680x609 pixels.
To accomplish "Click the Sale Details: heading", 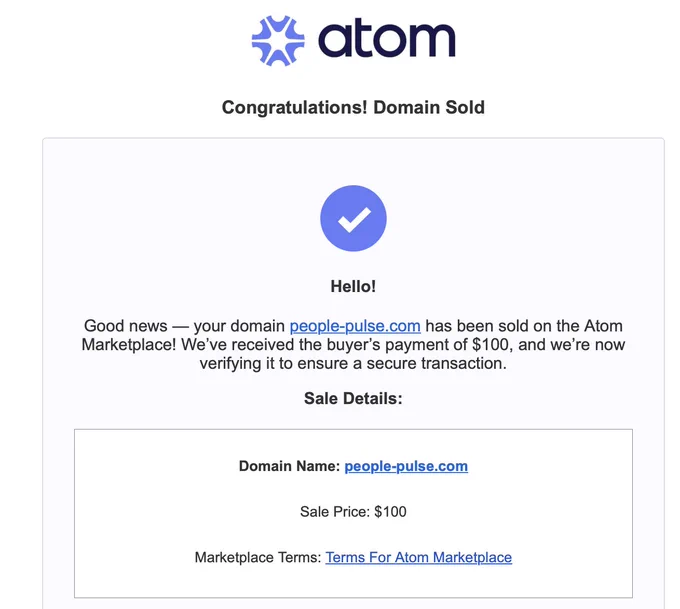I will 353,398.
